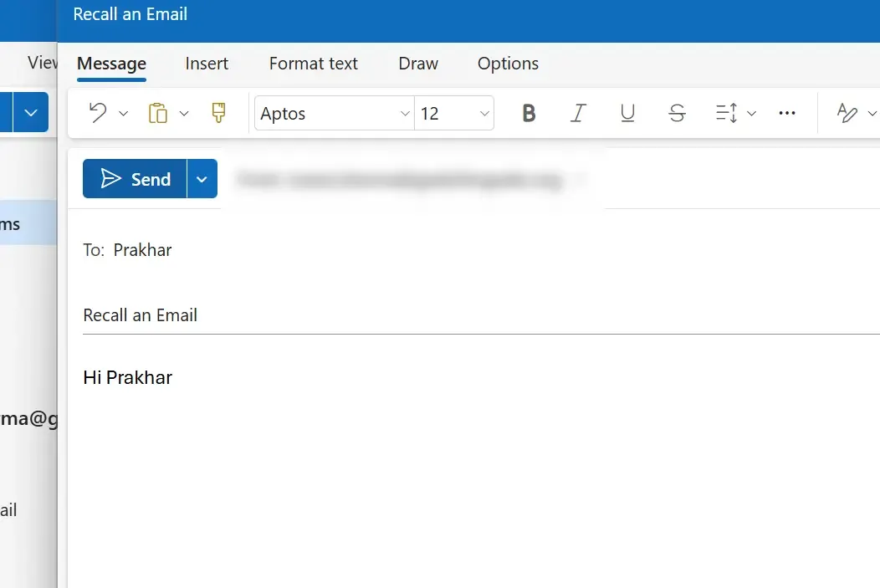Toggle Italic formatting

click(x=578, y=113)
